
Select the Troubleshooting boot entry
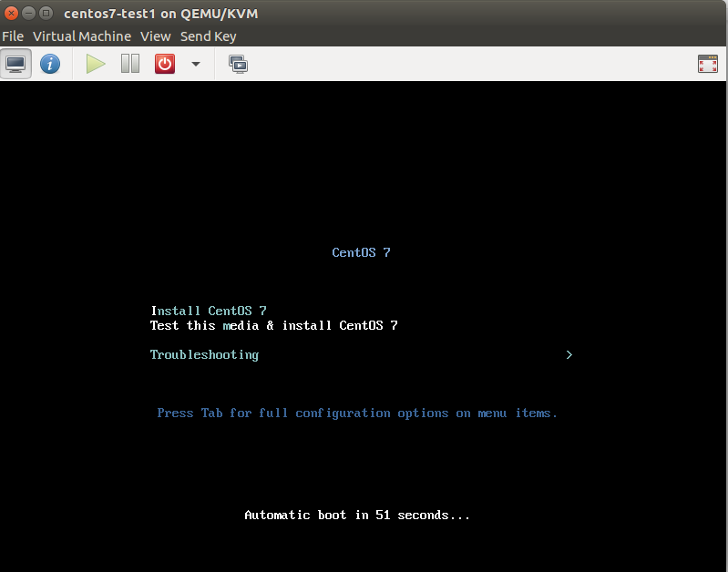(204, 354)
